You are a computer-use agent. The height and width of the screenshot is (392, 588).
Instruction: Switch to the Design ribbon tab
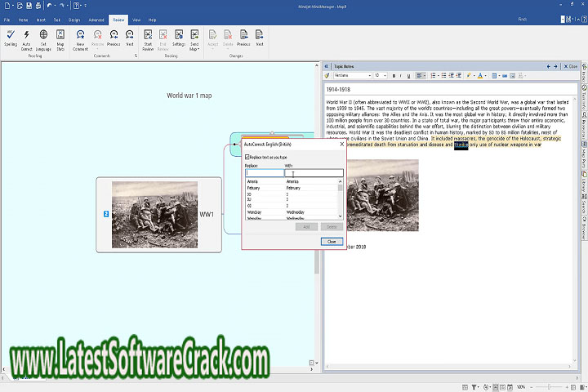(75, 18)
